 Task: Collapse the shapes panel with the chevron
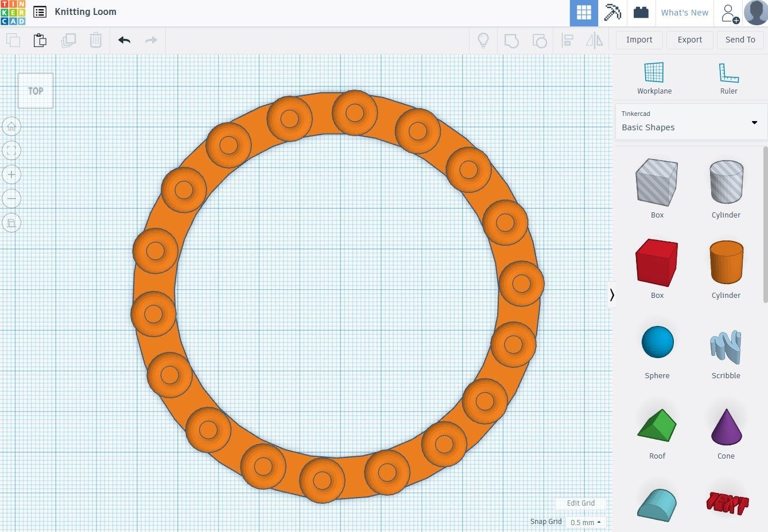[612, 294]
